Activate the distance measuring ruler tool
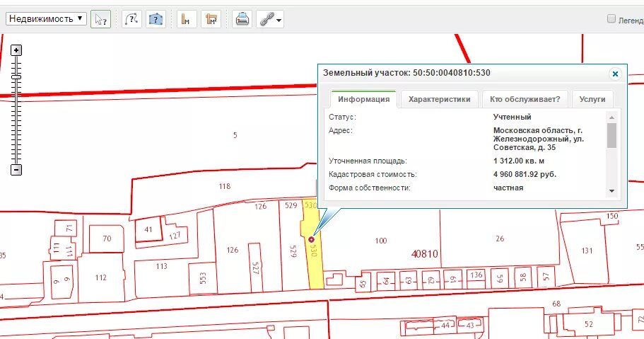 click(187, 19)
